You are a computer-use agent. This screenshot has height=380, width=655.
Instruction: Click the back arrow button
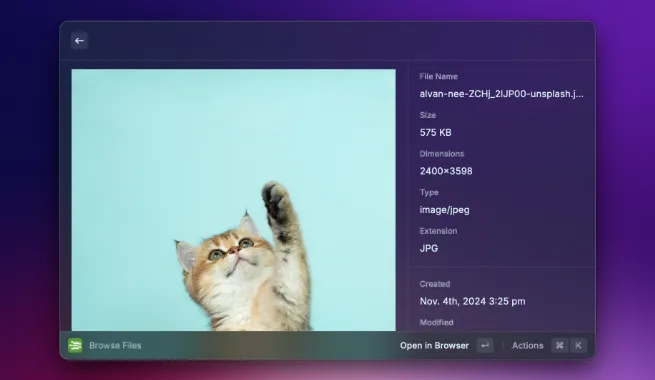point(79,41)
